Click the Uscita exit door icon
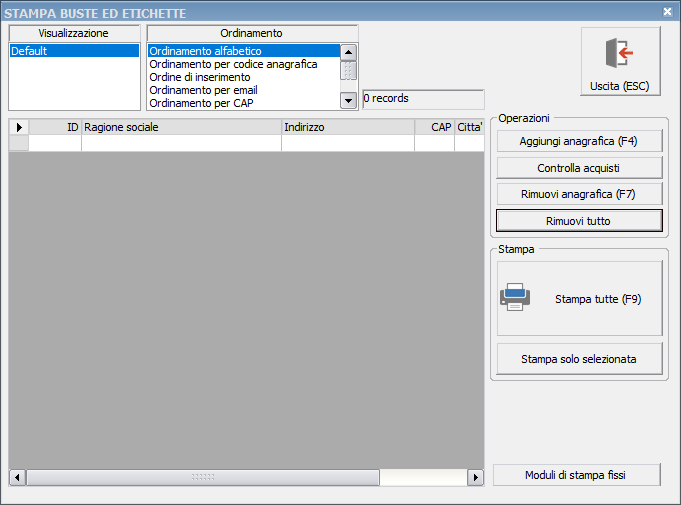Screen dimensions: 681x505 pyautogui.click(x=619, y=53)
